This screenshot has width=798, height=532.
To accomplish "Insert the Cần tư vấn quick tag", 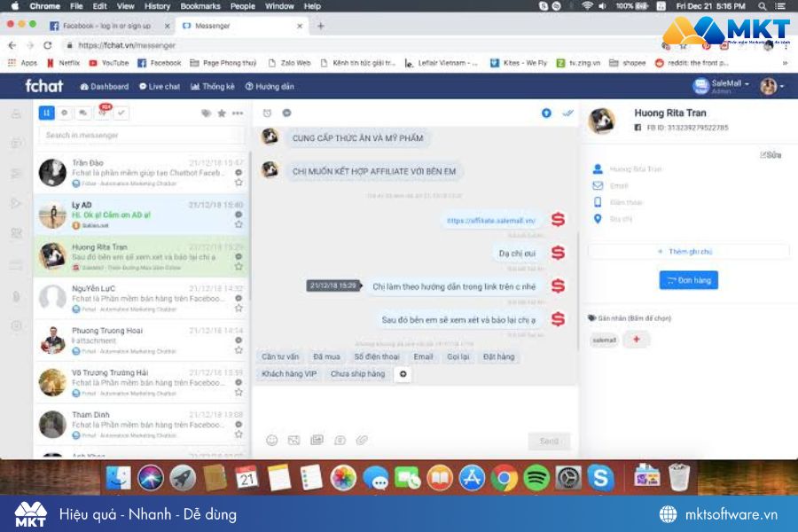I will (x=280, y=356).
